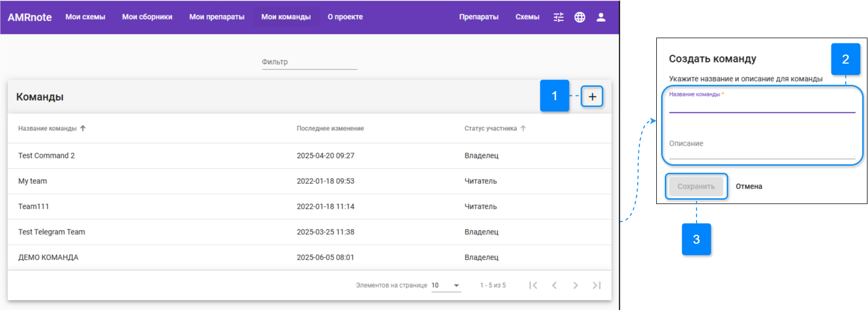Select the Test Telegram Team row
Image resolution: width=868 pixels, height=310 pixels.
pyautogui.click(x=310, y=232)
